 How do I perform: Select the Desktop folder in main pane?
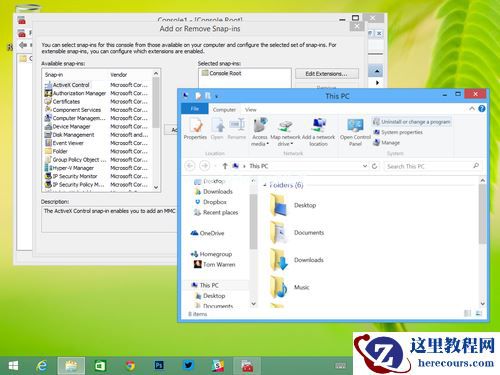tap(293, 205)
